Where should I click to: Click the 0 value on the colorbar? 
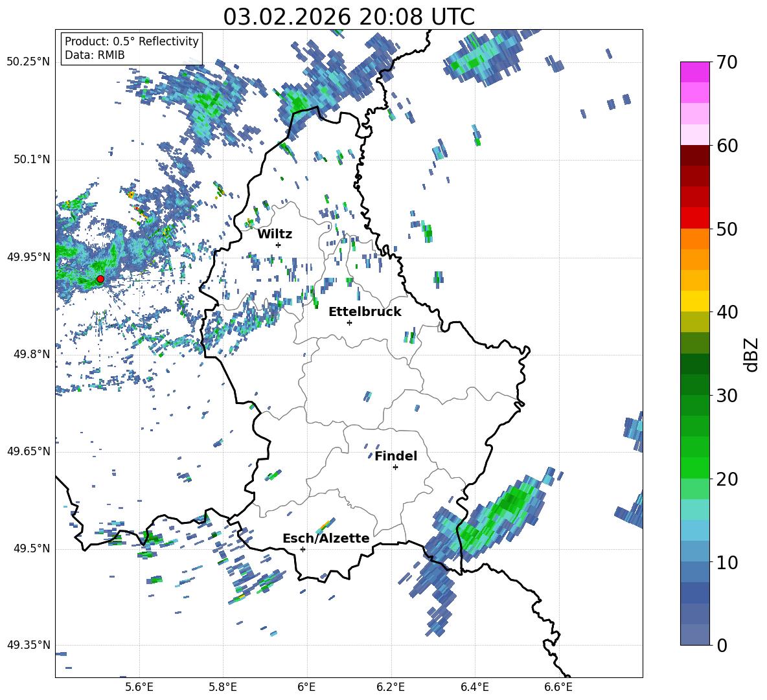pos(722,645)
